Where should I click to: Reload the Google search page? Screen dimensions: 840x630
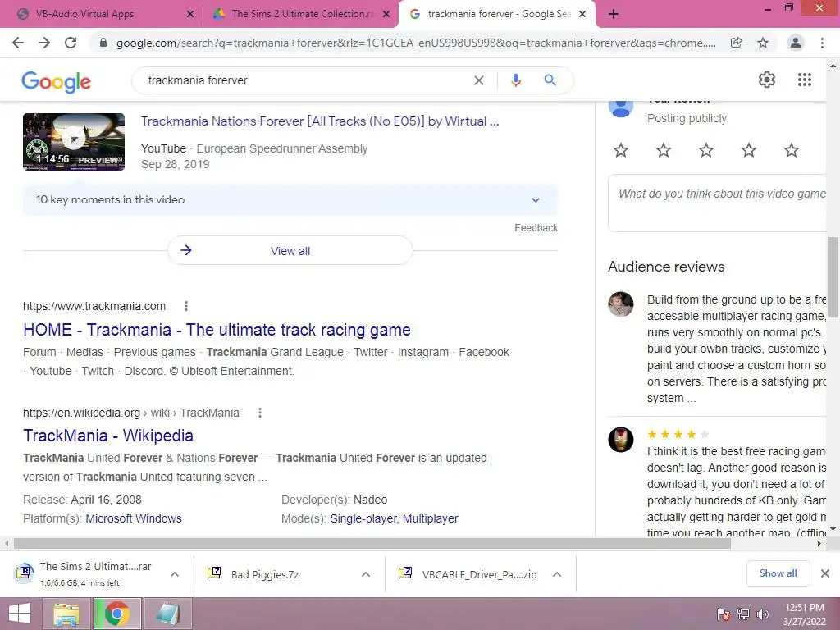(x=71, y=43)
